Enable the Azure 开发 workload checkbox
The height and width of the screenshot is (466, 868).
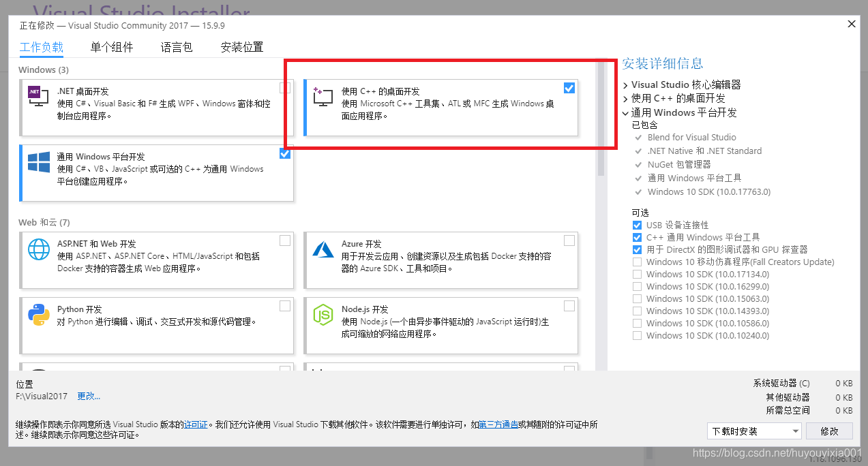pyautogui.click(x=569, y=240)
